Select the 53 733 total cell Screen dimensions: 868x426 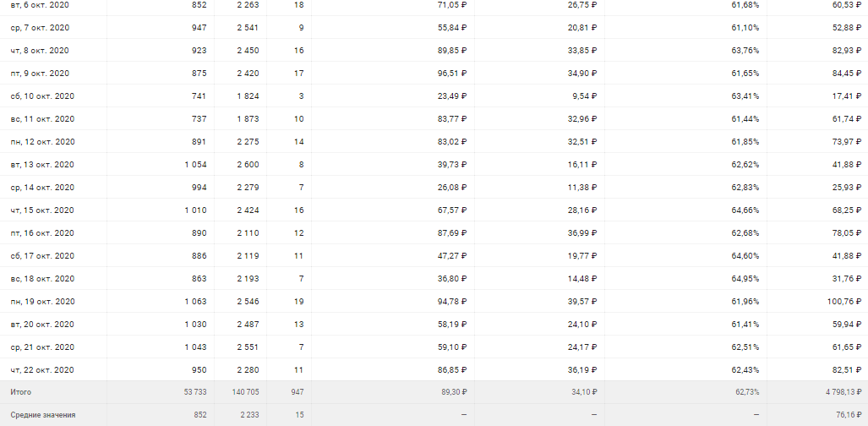pyautogui.click(x=194, y=393)
